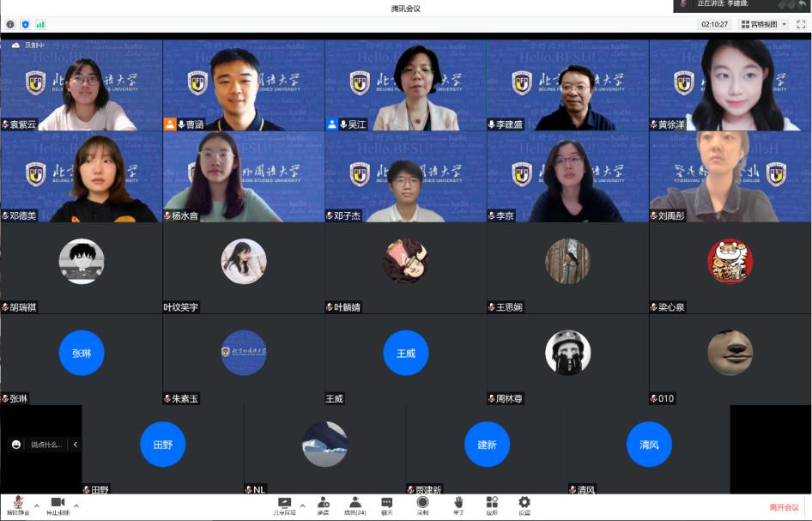Select 吴江's video tile
The image size is (812, 521).
click(405, 85)
